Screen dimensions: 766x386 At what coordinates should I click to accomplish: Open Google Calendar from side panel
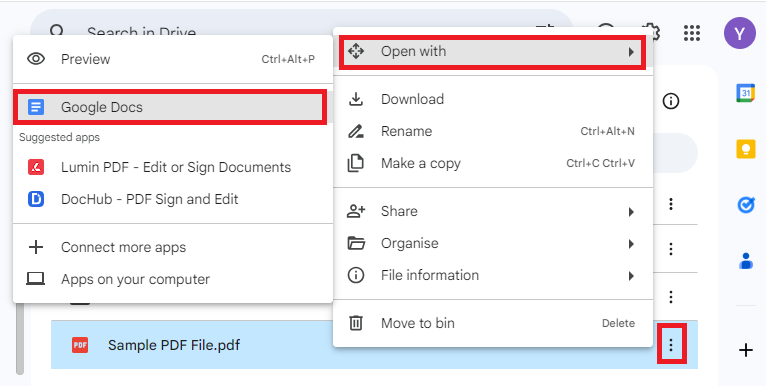coord(745,93)
